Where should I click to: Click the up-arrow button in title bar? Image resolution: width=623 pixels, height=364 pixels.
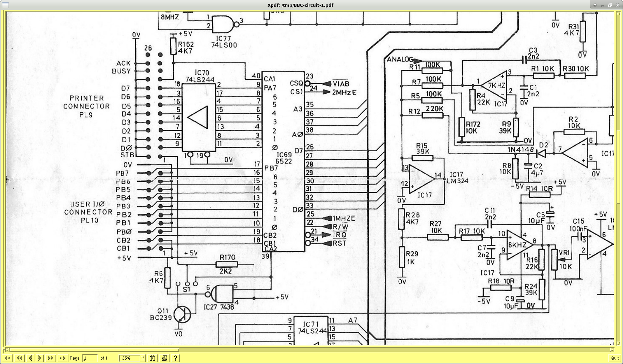click(595, 5)
